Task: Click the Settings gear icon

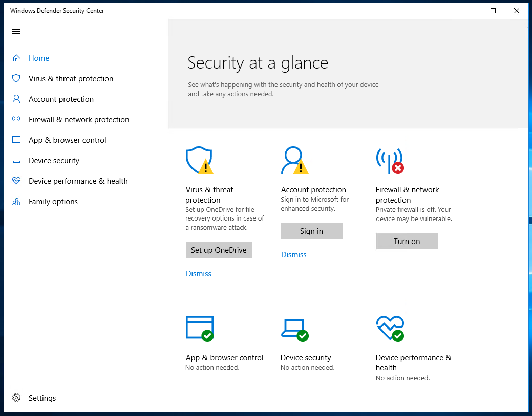Action: click(16, 398)
